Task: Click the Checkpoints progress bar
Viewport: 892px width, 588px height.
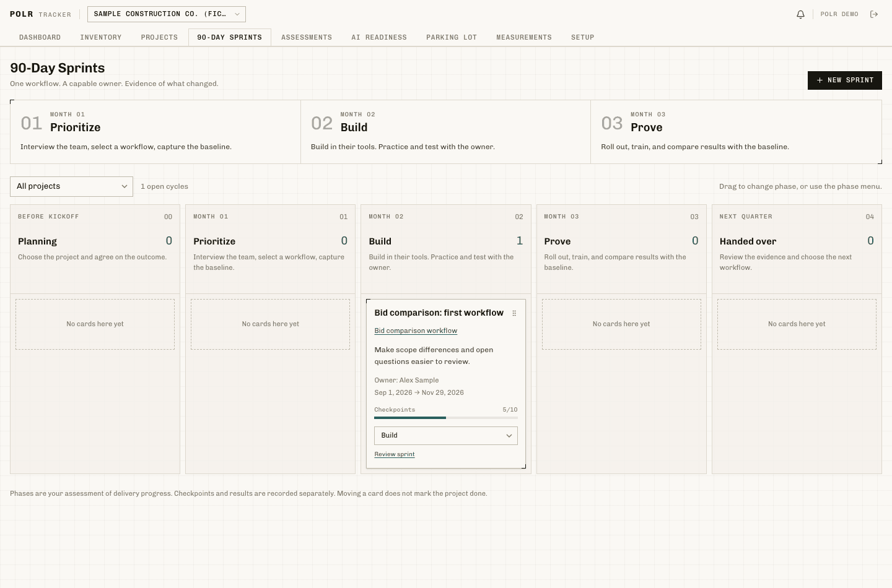Action: pos(446,418)
